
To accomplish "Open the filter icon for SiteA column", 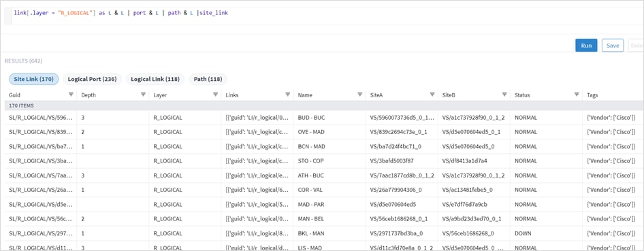I will tap(432, 95).
